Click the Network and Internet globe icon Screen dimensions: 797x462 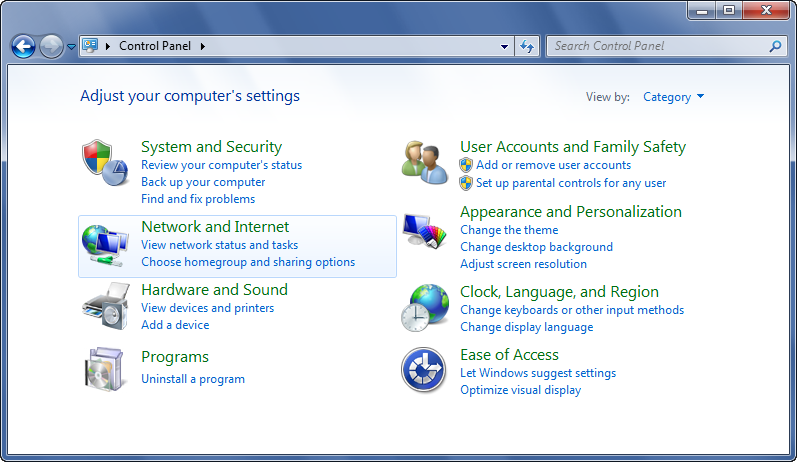(x=105, y=245)
